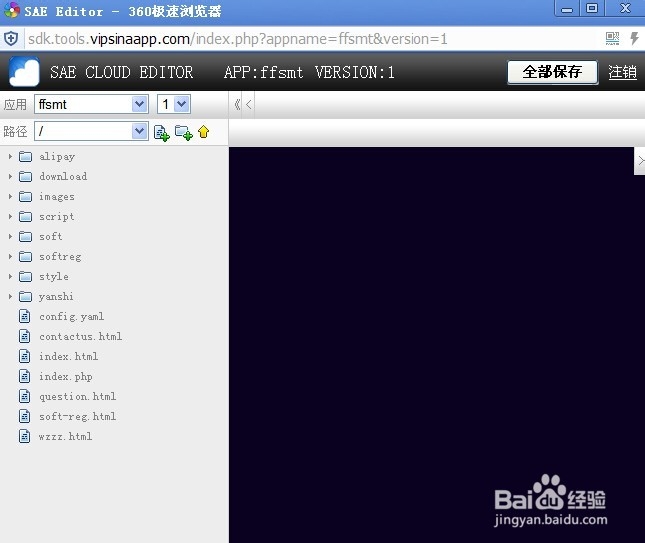The image size is (645, 543).
Task: Click the index.php file icon
Action: (25, 376)
